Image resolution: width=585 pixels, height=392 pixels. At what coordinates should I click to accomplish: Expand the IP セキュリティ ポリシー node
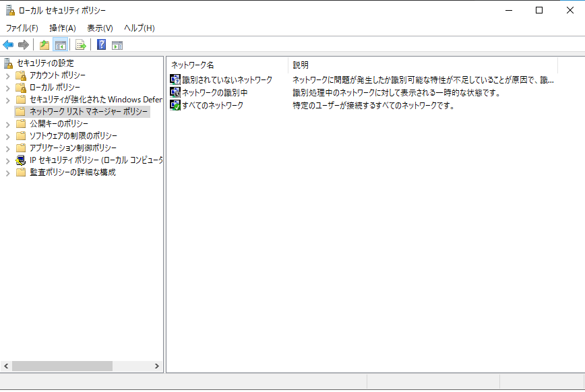pos(7,161)
